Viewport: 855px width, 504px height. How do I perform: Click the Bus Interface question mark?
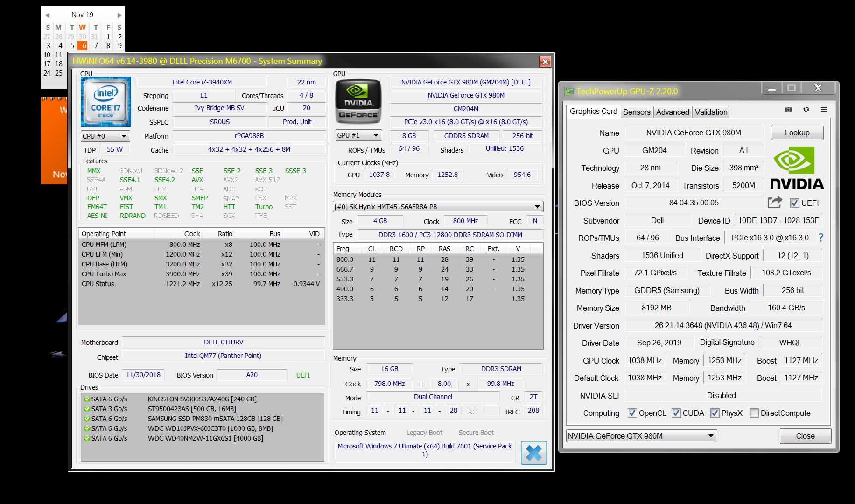coord(821,238)
